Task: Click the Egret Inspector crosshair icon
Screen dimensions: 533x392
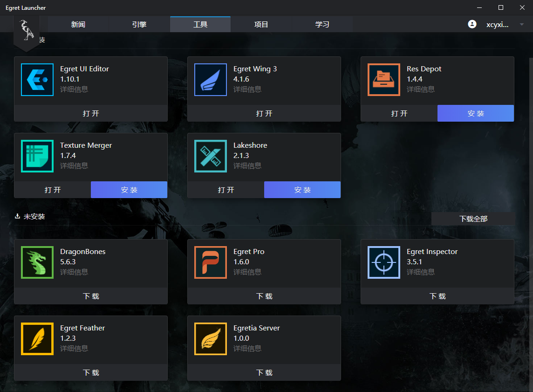Action: [x=384, y=262]
